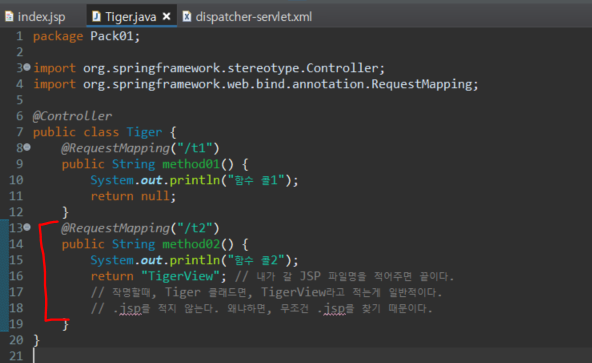This screenshot has width=592, height=363.
Task: Click the index.jsp file icon
Action: tap(9, 16)
